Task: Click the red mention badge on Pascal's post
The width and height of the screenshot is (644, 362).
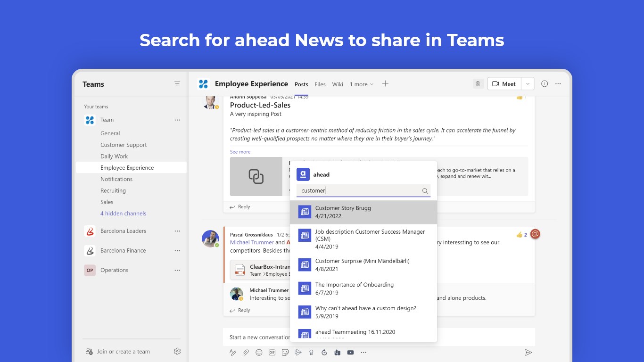Action: click(x=535, y=234)
